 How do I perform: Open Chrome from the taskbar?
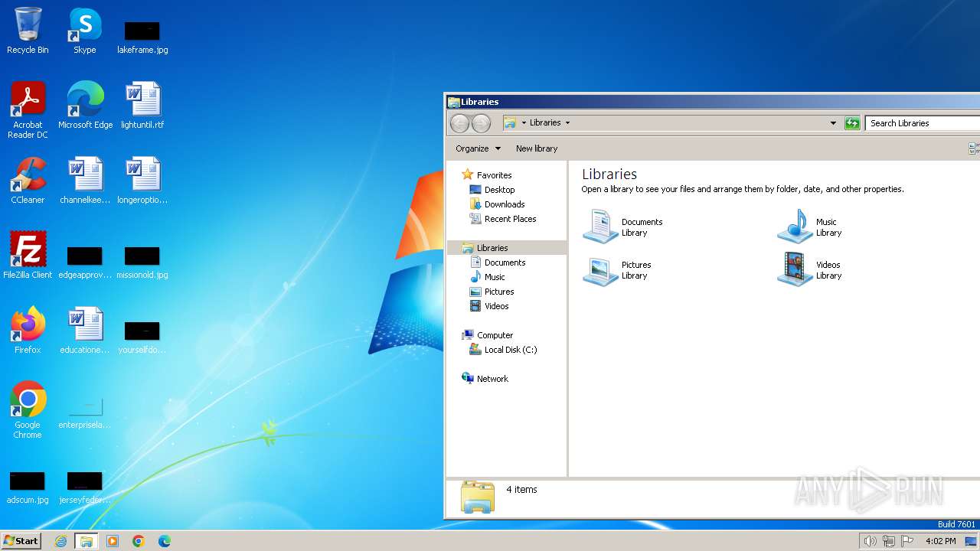tap(139, 541)
